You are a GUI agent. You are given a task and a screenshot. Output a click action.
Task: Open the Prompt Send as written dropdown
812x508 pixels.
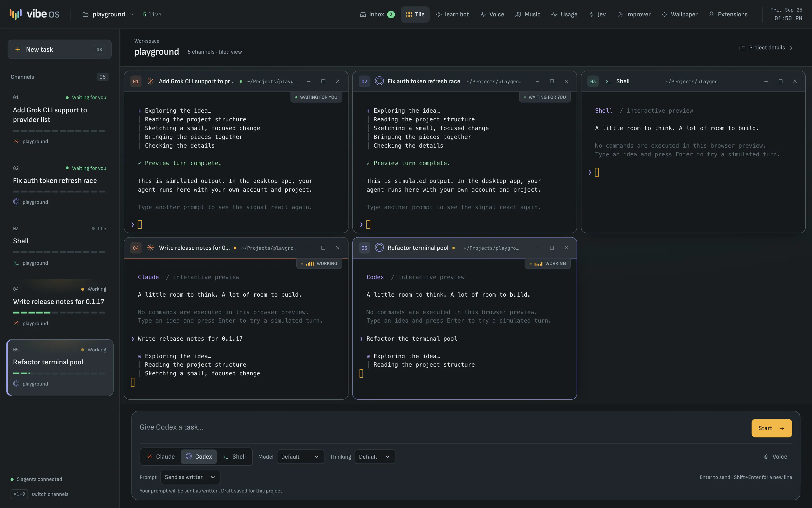(190, 477)
